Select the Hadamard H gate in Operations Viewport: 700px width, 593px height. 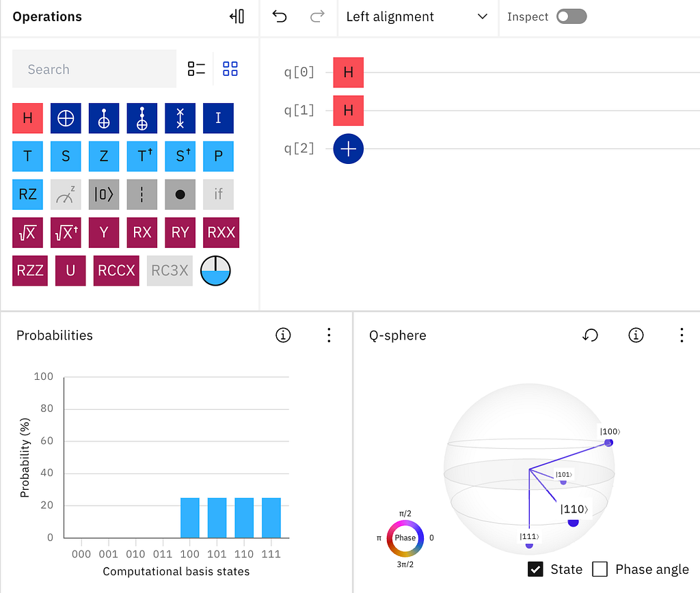click(x=27, y=118)
